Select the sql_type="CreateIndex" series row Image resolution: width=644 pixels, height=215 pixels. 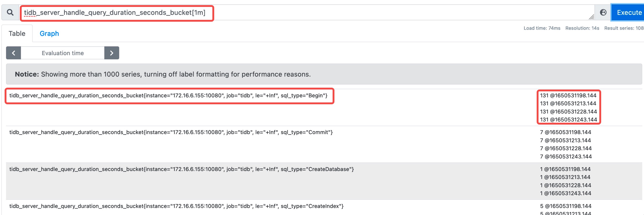tap(176, 206)
